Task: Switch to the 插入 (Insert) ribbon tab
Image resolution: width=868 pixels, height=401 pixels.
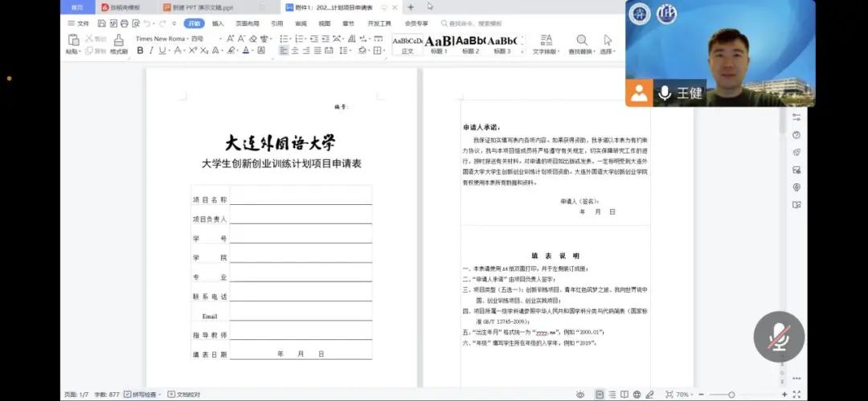Action: coord(218,23)
